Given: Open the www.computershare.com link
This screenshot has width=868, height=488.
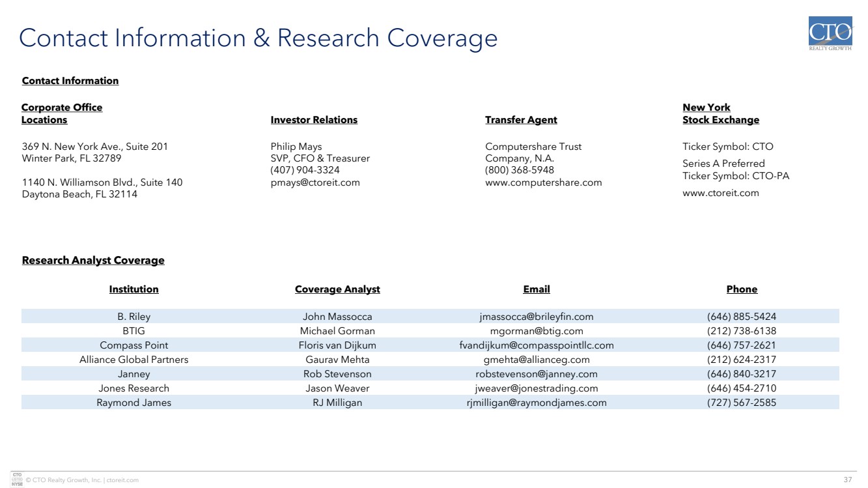Looking at the screenshot, I should coord(543,182).
